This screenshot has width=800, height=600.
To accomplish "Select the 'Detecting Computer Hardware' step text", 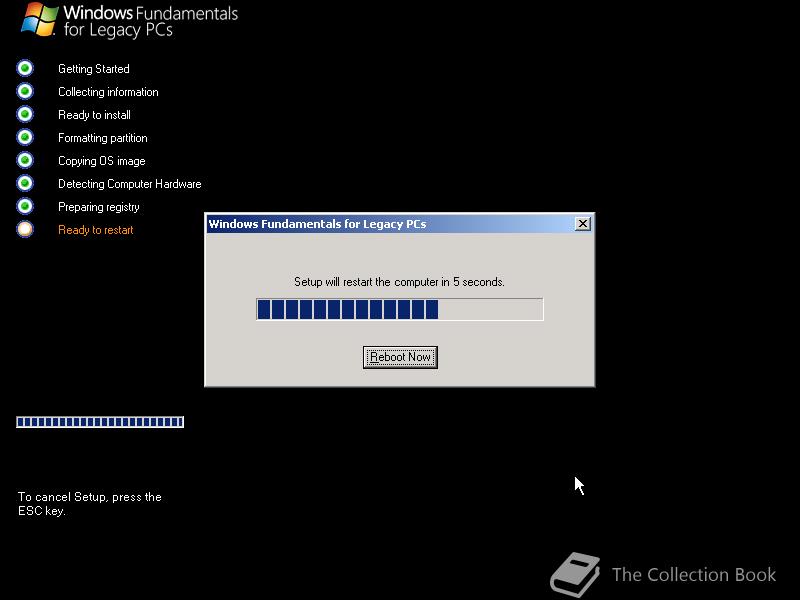I will click(x=130, y=184).
